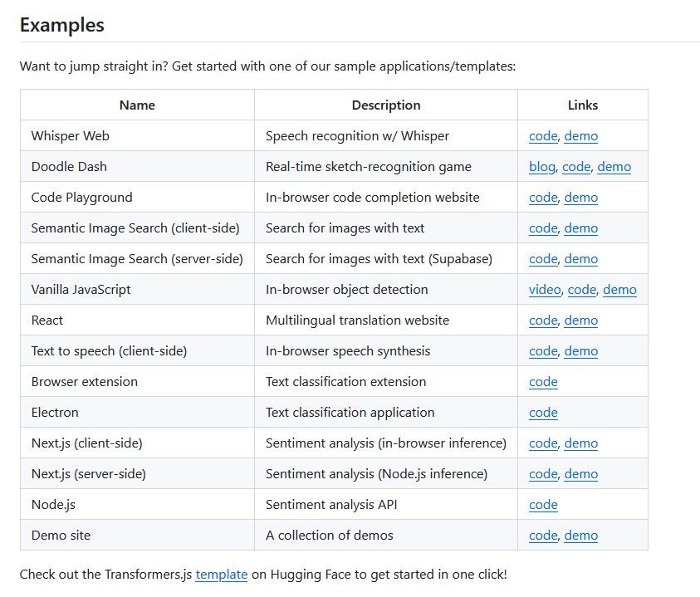This screenshot has width=700, height=597.
Task: Click the Links column header
Action: (583, 105)
